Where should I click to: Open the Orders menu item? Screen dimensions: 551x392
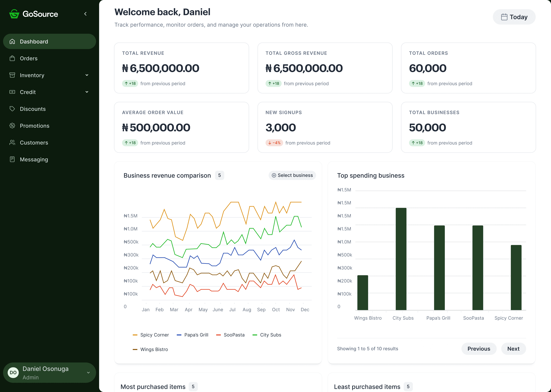[50, 58]
